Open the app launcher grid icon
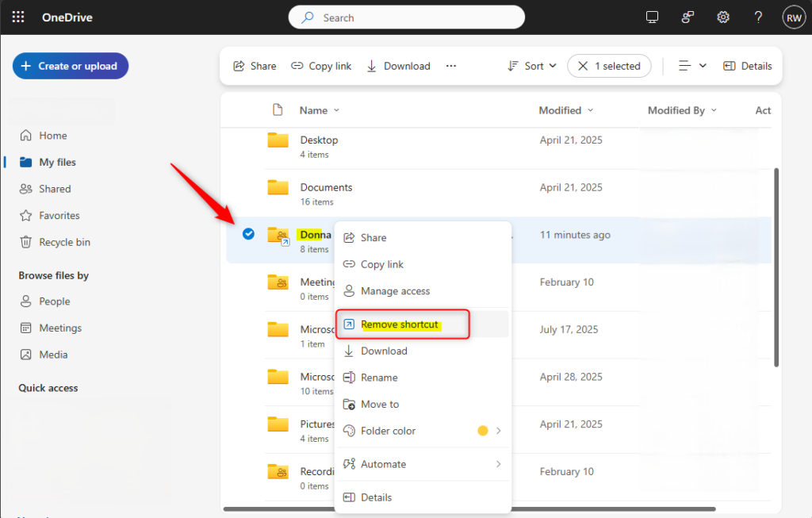Viewport: 812px width, 518px height. coord(18,17)
